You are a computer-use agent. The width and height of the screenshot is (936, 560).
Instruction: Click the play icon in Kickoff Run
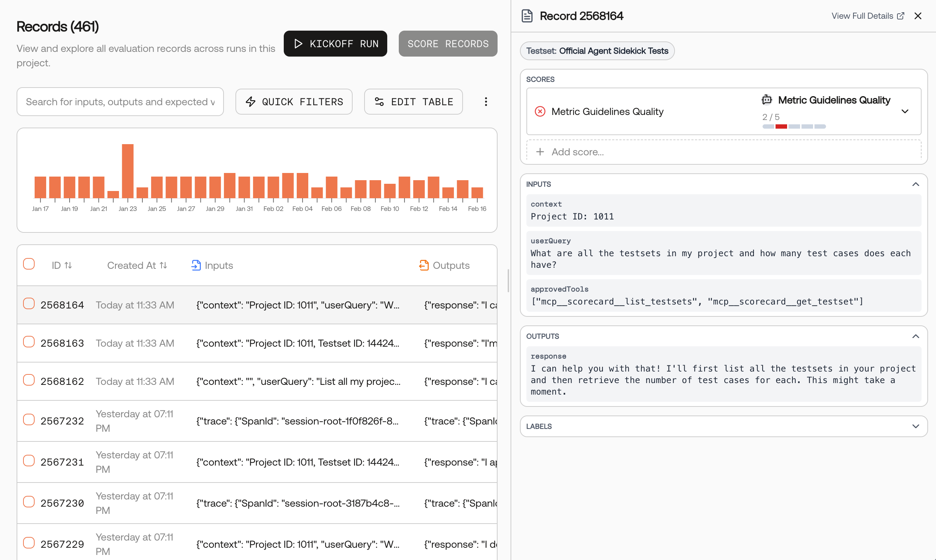(298, 44)
